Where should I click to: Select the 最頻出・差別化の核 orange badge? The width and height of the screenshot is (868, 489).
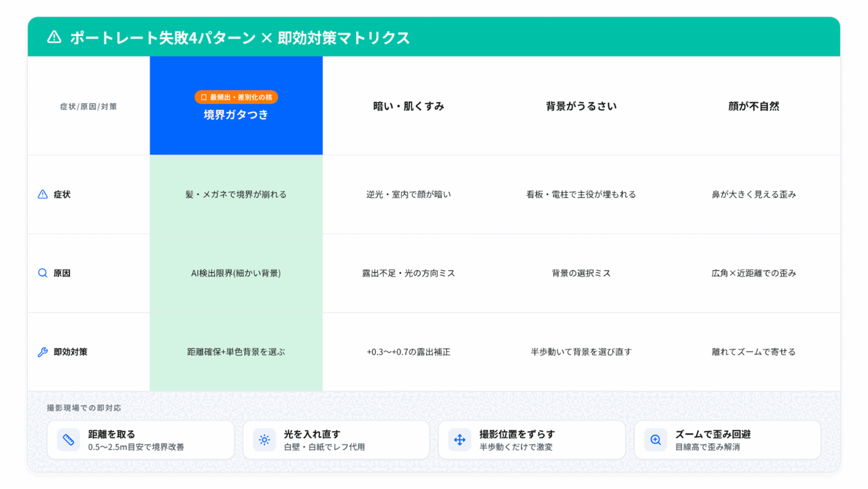(x=236, y=97)
